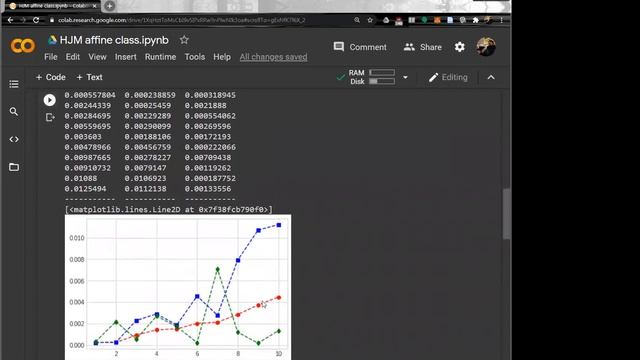Reload the browser page

(36, 20)
